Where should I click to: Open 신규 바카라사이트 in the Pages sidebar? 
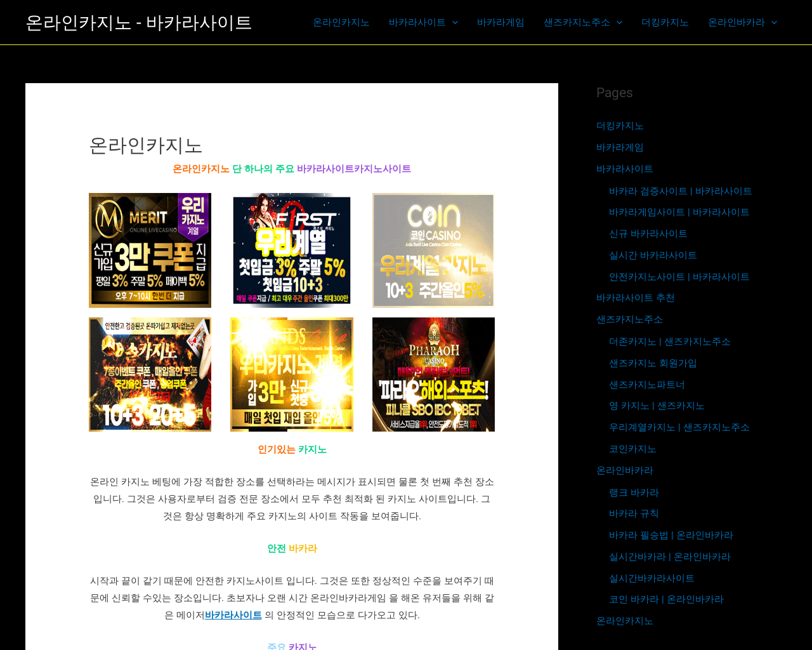(648, 234)
